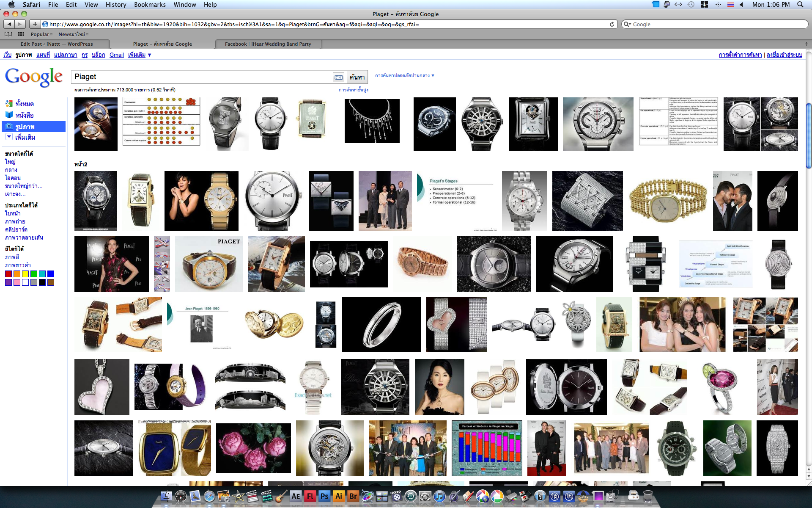Open the Bookmarks menu
This screenshot has height=508, width=812.
coord(150,4)
